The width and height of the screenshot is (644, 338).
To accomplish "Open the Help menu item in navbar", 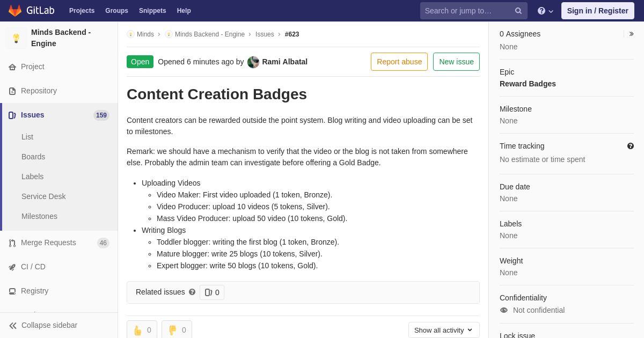I will coord(184,11).
